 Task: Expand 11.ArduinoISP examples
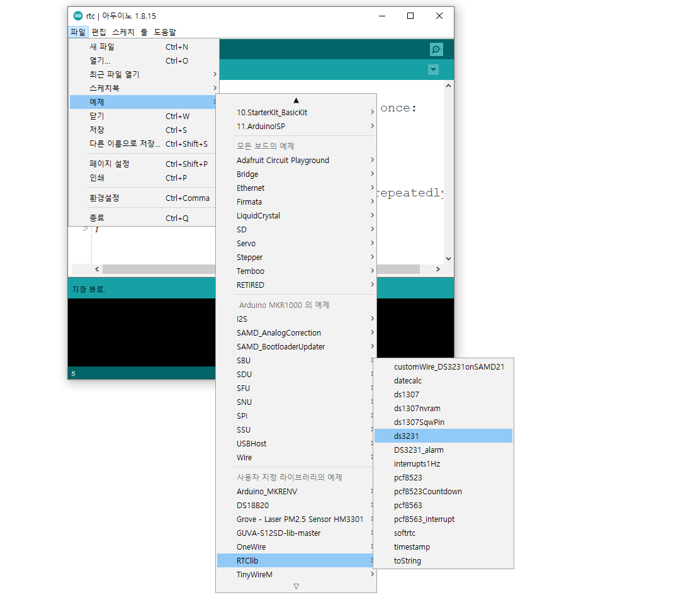click(296, 127)
